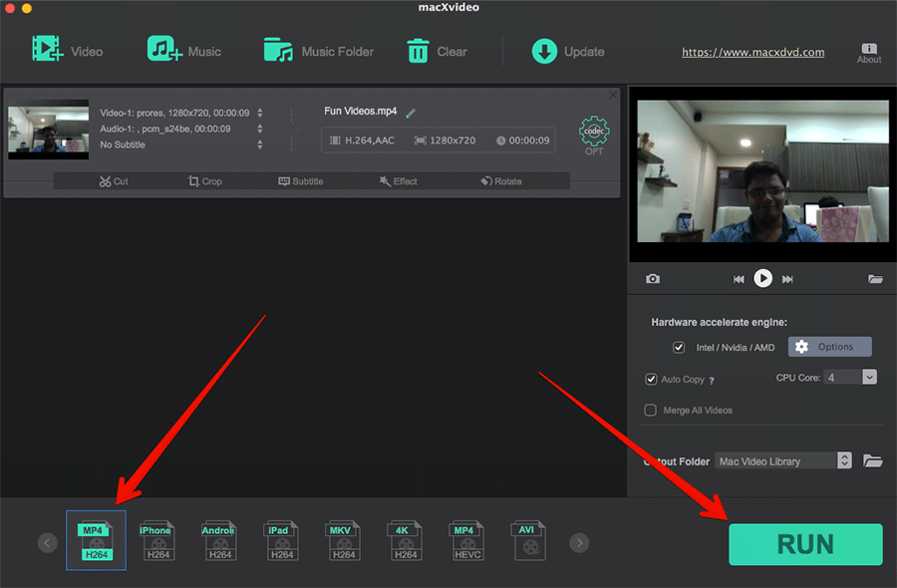Viewport: 897px width, 588px height.
Task: Change the No Subtitle selection stepper
Action: click(x=260, y=145)
